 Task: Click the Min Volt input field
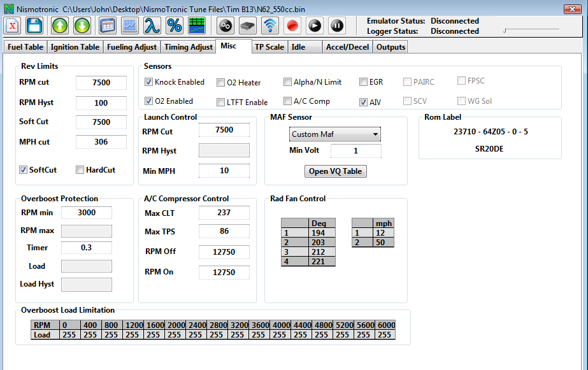[x=355, y=151]
